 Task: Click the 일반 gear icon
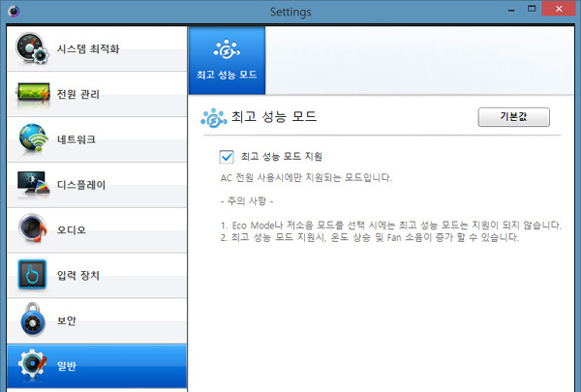pos(33,365)
